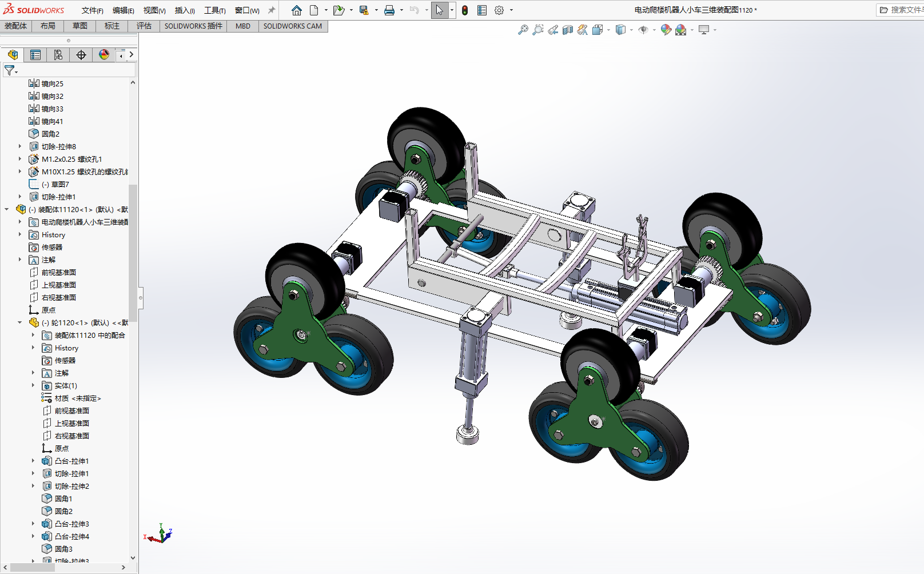Switch to the MBD tab

pos(243,26)
